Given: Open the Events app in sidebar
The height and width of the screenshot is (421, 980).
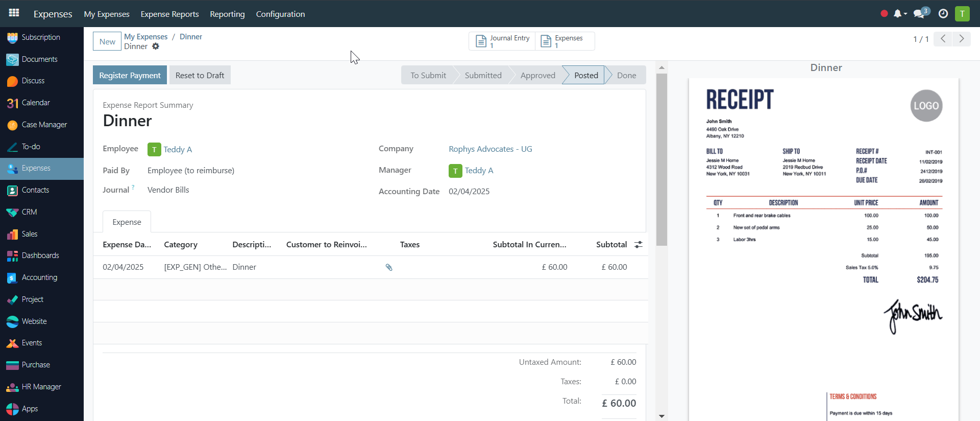Looking at the screenshot, I should [x=42, y=343].
